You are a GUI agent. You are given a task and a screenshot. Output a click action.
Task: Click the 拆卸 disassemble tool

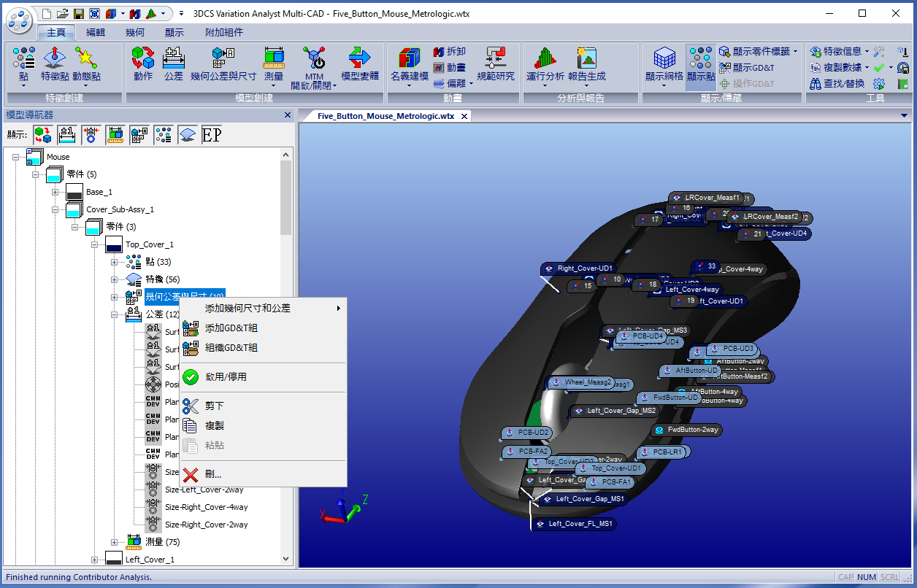(449, 52)
